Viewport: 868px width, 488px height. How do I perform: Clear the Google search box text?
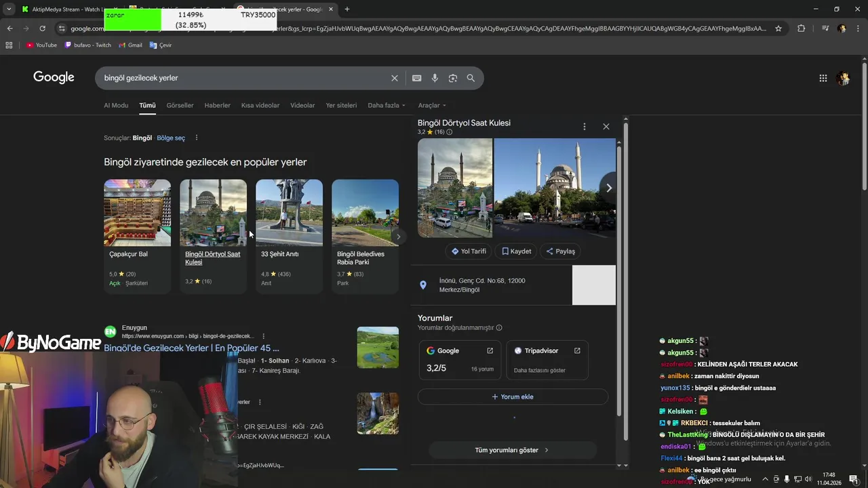tap(394, 78)
